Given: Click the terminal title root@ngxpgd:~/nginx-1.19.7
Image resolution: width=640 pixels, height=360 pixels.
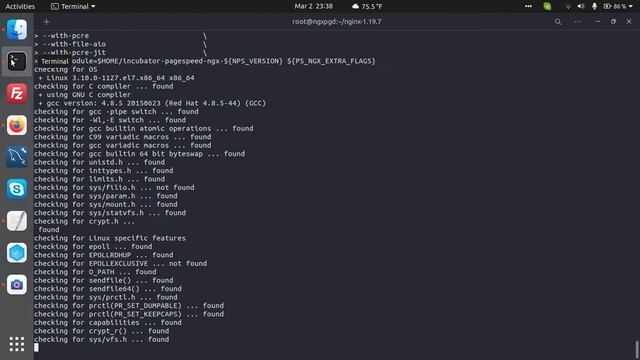Looking at the screenshot, I should (337, 22).
